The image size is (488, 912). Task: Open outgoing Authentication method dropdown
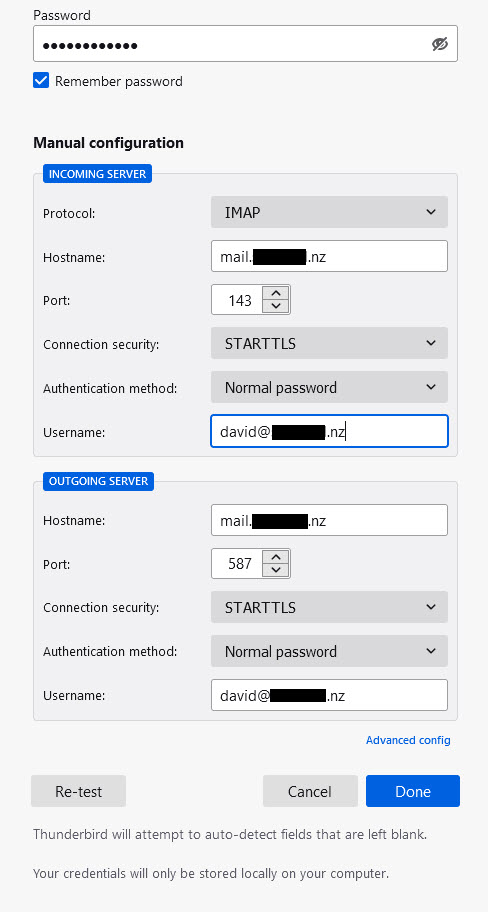[329, 651]
